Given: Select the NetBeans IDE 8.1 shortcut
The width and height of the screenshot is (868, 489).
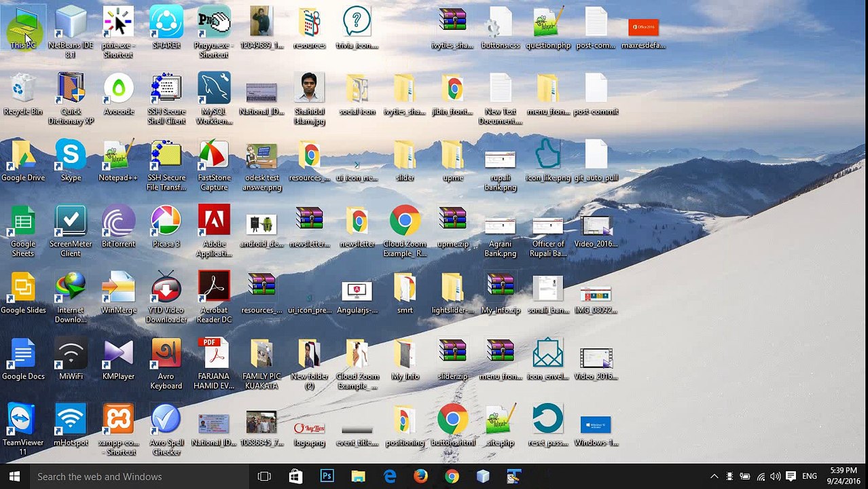Looking at the screenshot, I should 71,32.
